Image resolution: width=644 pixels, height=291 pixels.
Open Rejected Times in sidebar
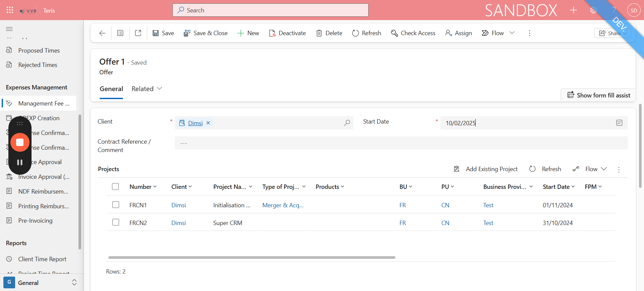38,65
